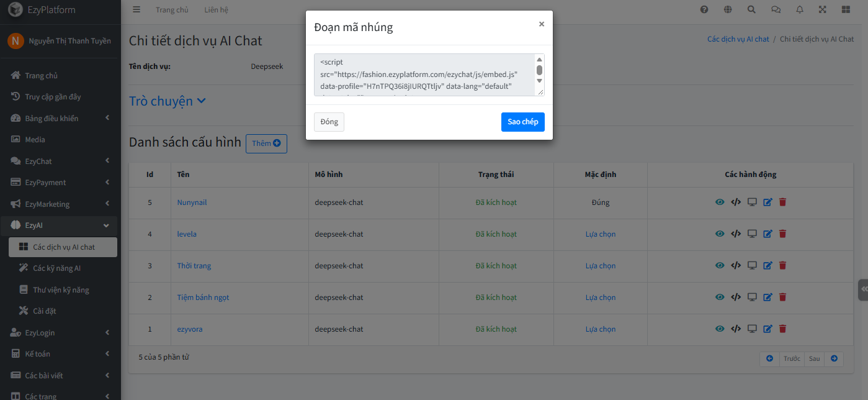868x400 pixels.
Task: Click the eye view icon for levela
Action: 720,234
